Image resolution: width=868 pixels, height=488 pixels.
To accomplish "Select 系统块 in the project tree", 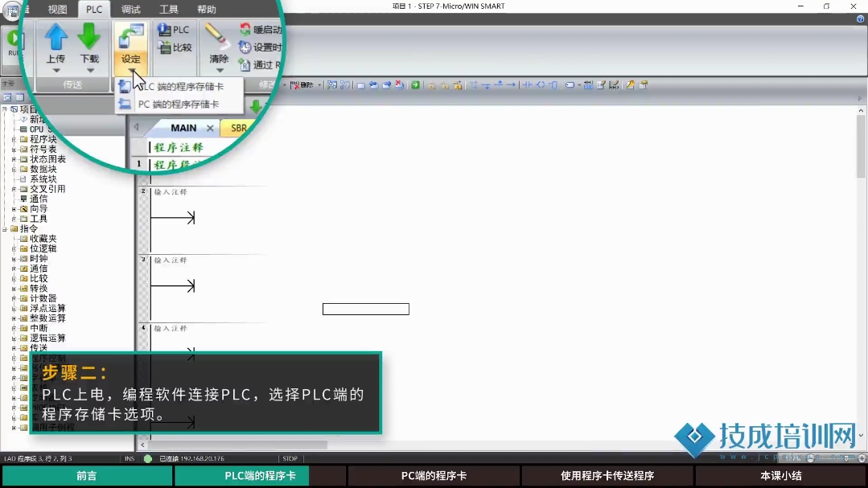I will [43, 179].
